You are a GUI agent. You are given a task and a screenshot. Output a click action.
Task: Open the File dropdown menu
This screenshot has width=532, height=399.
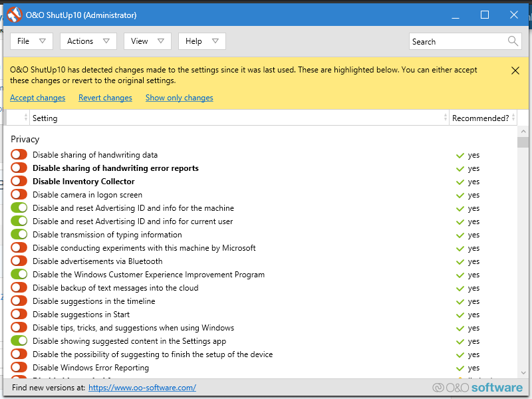31,41
